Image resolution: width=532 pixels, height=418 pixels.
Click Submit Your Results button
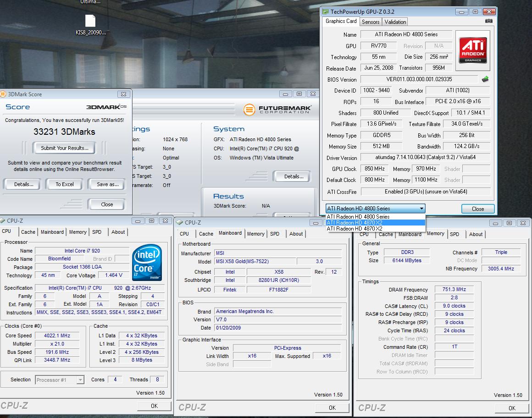pyautogui.click(x=65, y=148)
